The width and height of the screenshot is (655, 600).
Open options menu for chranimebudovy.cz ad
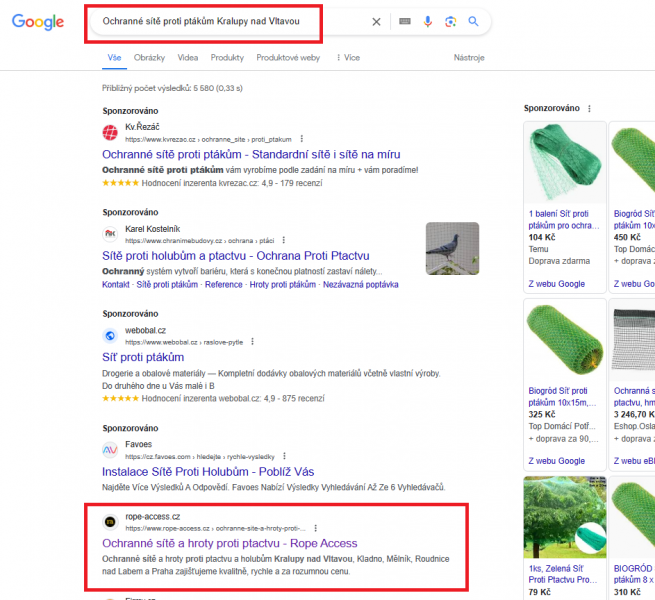pyautogui.click(x=284, y=240)
